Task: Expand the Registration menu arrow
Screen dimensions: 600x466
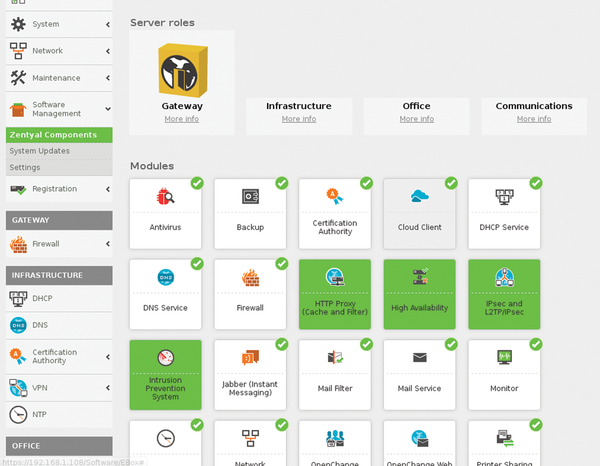Action: 108,189
